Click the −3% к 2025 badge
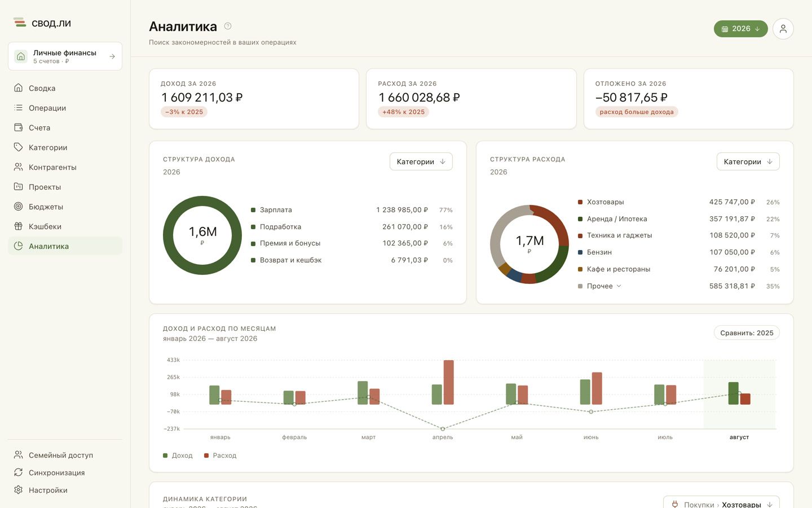Viewport: 812px width, 508px height. point(184,112)
